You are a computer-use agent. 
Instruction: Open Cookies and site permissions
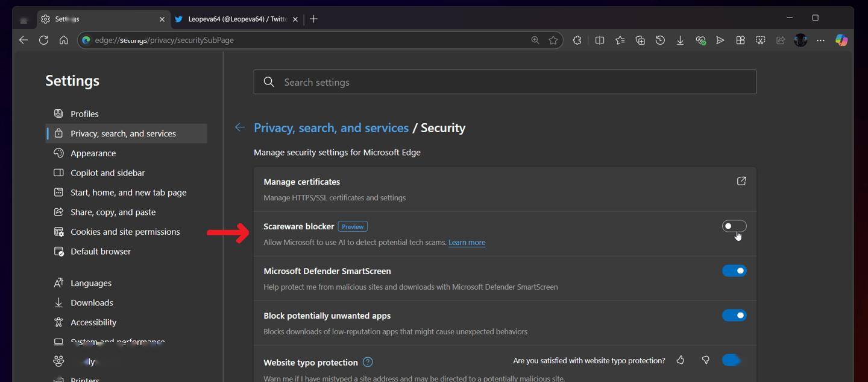pyautogui.click(x=127, y=232)
